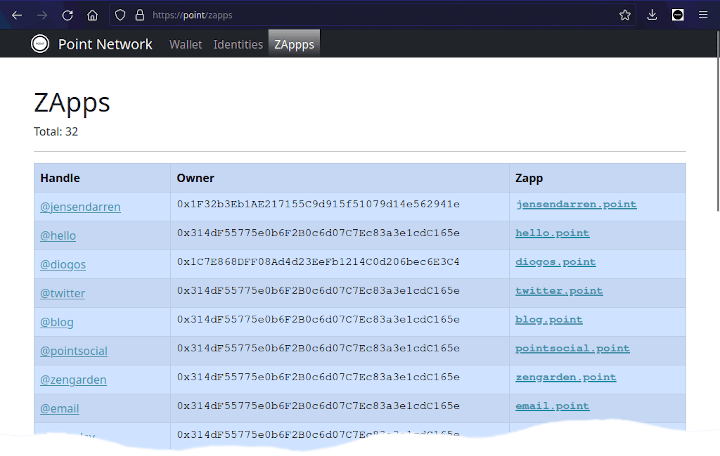Click the address bar URL field

(380, 15)
